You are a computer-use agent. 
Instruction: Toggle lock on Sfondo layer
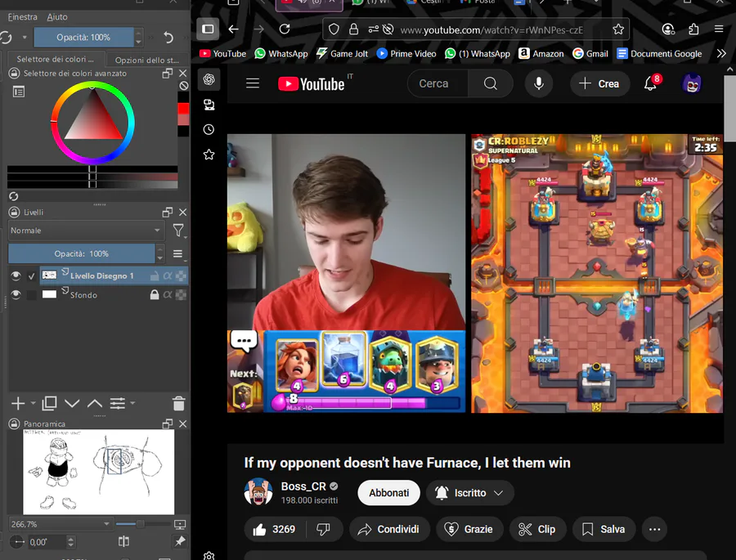[154, 295]
